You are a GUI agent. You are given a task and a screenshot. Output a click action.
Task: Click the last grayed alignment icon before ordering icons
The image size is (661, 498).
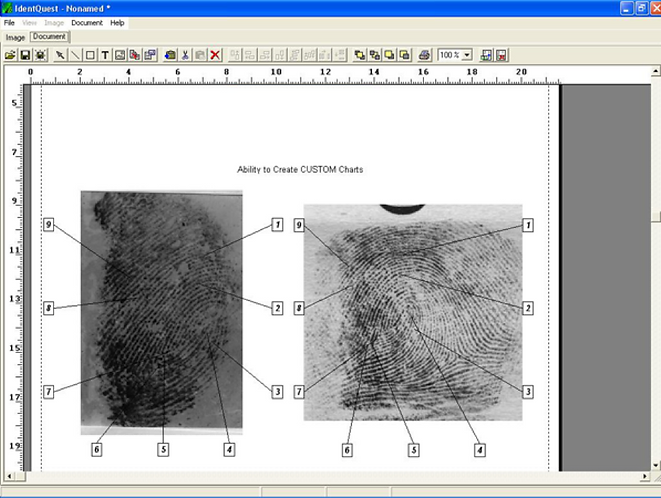(x=340, y=55)
